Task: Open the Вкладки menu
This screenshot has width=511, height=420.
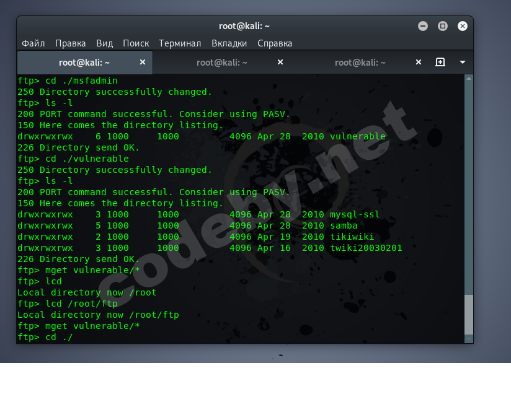Action: tap(229, 43)
